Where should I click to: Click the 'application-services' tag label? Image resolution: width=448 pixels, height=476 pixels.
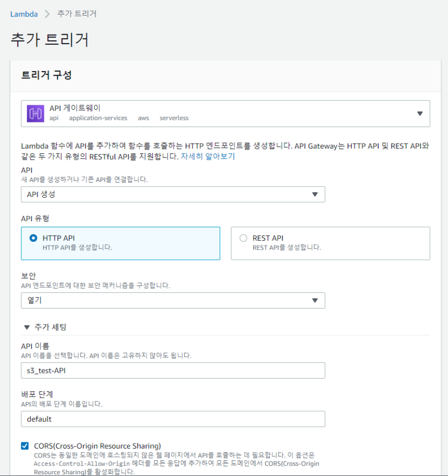pyautogui.click(x=98, y=118)
